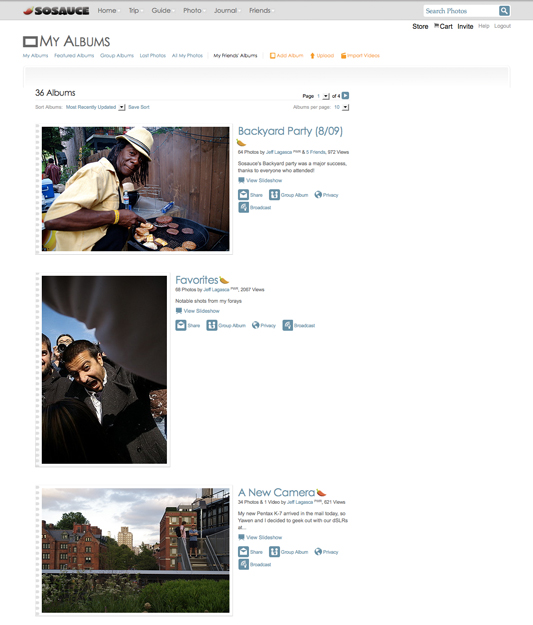Click the Save Sort link
Viewport: 533px width, 625px height.
point(139,107)
